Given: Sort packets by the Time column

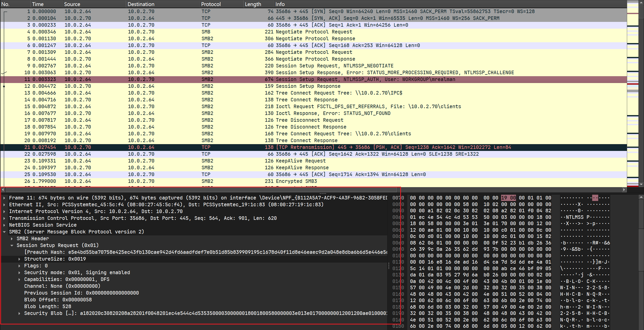Looking at the screenshot, I should tap(38, 4).
